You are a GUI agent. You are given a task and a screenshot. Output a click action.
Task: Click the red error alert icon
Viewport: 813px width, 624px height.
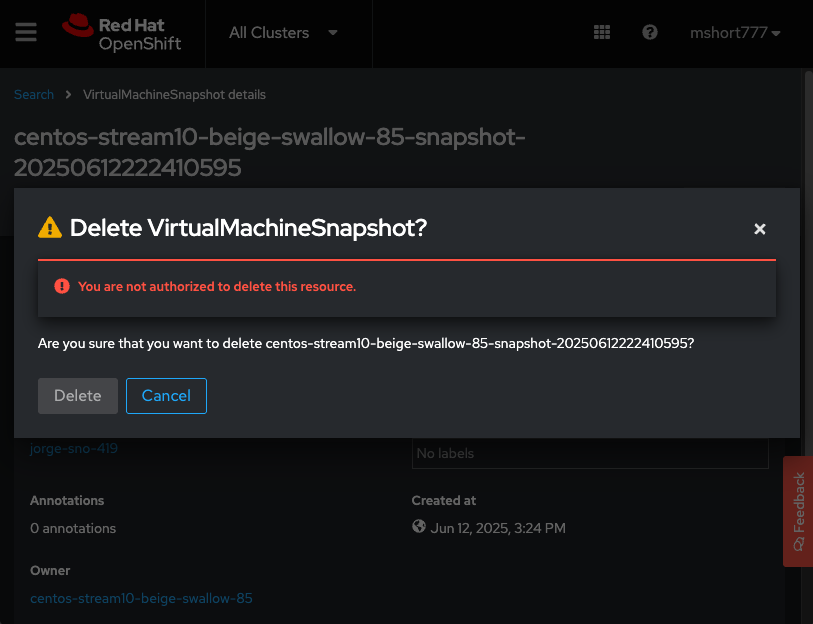62,286
